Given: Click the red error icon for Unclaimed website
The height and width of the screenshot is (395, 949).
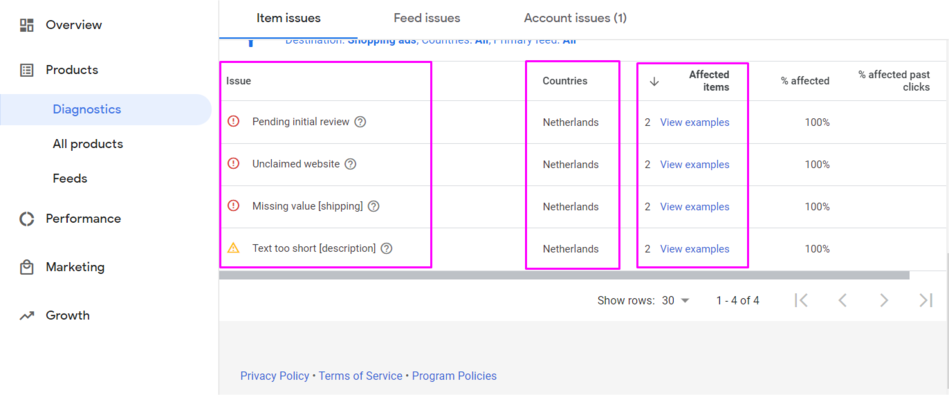Looking at the screenshot, I should tap(233, 163).
